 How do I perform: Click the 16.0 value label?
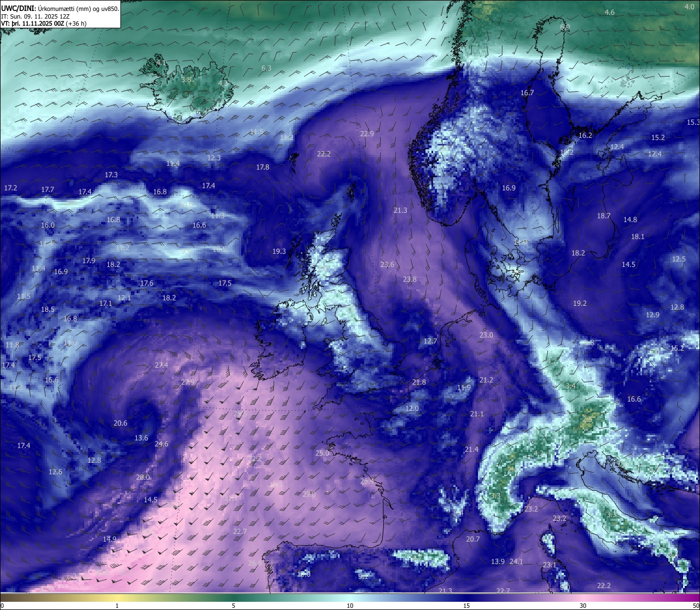(x=48, y=225)
